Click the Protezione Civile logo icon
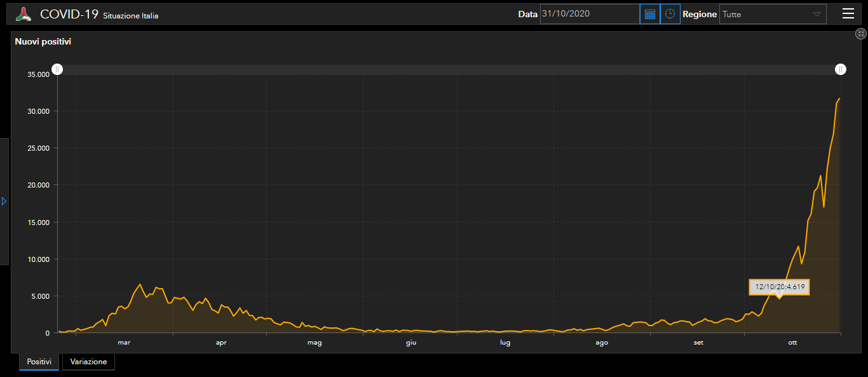868x377 pixels. tap(24, 14)
